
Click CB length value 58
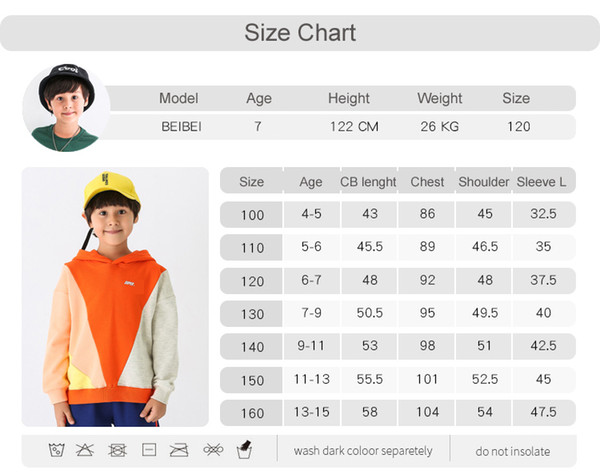coord(370,412)
